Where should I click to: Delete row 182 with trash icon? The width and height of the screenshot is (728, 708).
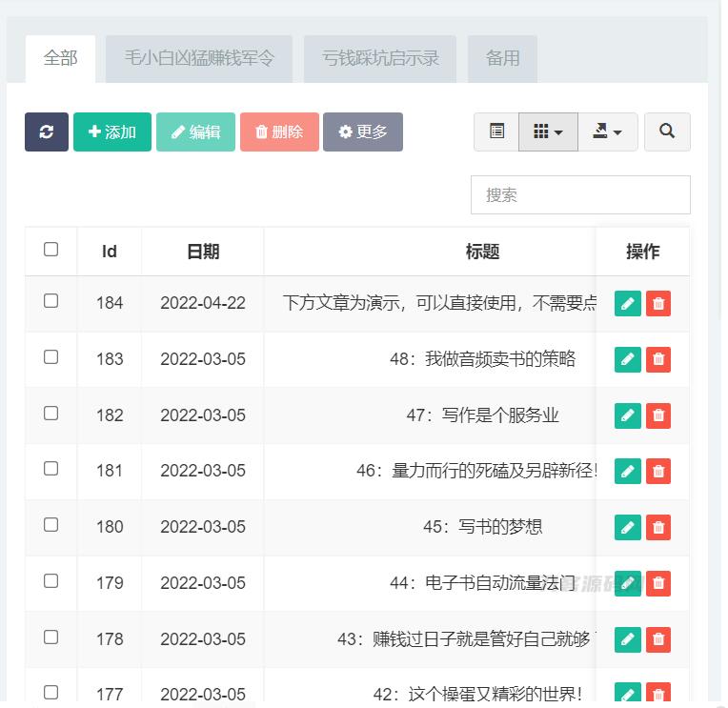[658, 415]
